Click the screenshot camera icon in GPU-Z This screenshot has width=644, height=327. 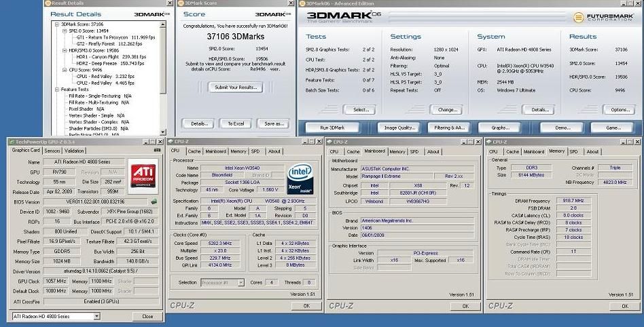(157, 151)
